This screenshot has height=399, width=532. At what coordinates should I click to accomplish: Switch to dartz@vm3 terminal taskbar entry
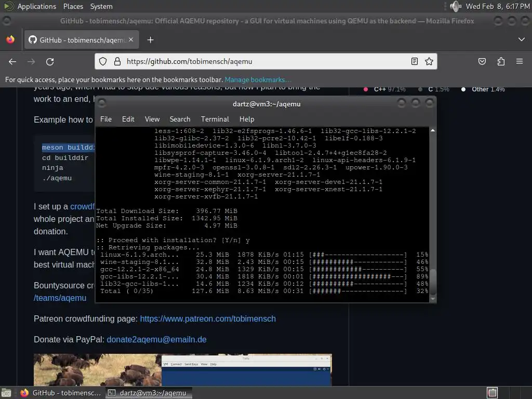148,393
